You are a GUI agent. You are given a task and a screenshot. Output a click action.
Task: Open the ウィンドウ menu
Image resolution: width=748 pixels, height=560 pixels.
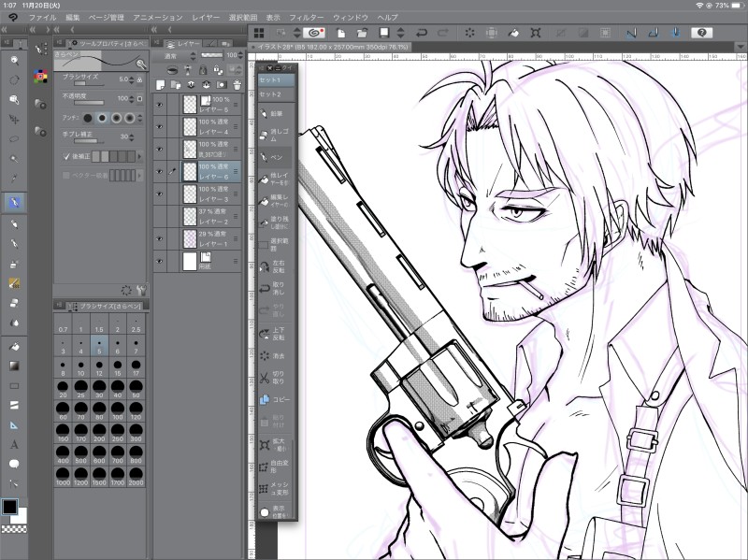coord(351,18)
